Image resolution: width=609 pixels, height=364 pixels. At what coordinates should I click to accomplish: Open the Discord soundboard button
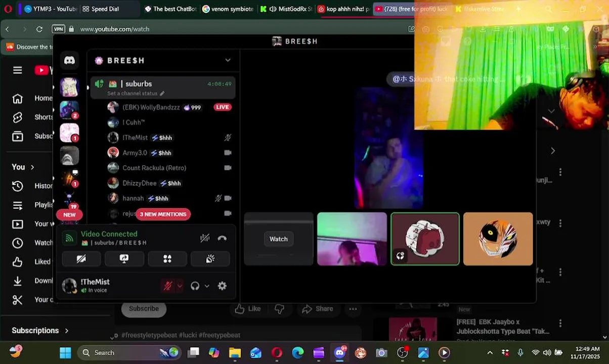tap(210, 259)
